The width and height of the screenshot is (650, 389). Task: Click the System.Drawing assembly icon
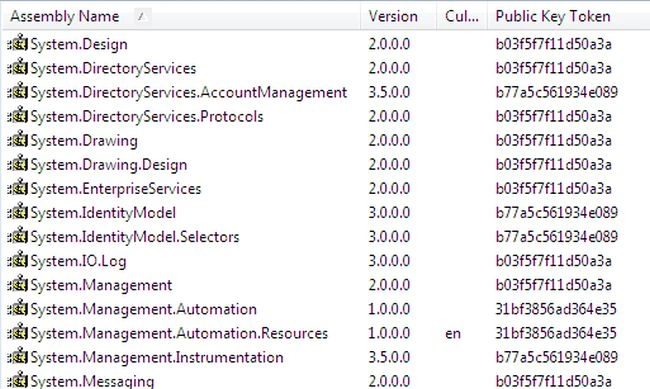tap(18, 139)
